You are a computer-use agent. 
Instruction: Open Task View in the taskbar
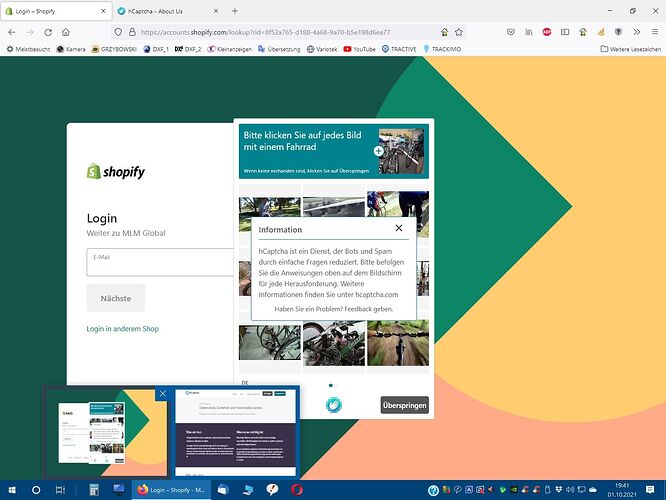coord(60,490)
